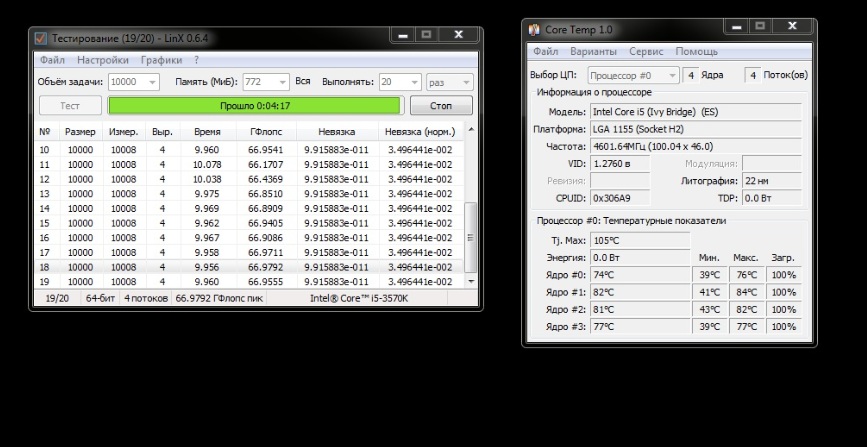Click the Размер column header
Image resolution: width=867 pixels, height=447 pixels.
[80, 132]
